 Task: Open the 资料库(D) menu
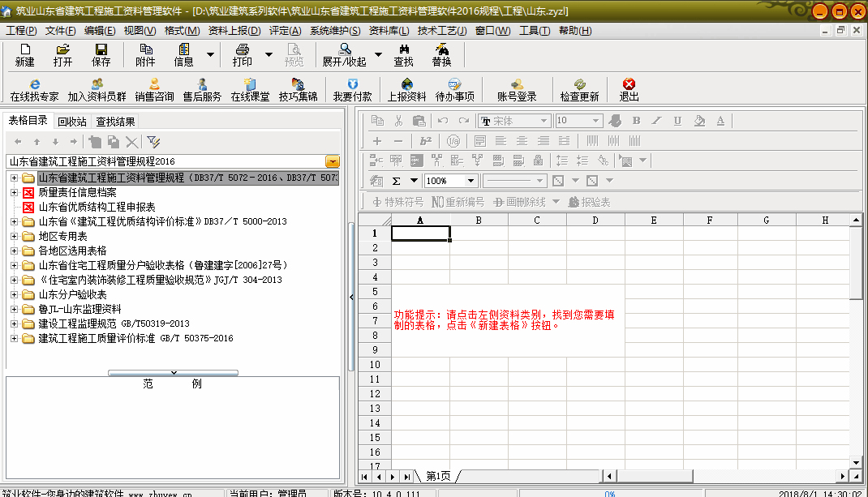pyautogui.click(x=389, y=31)
